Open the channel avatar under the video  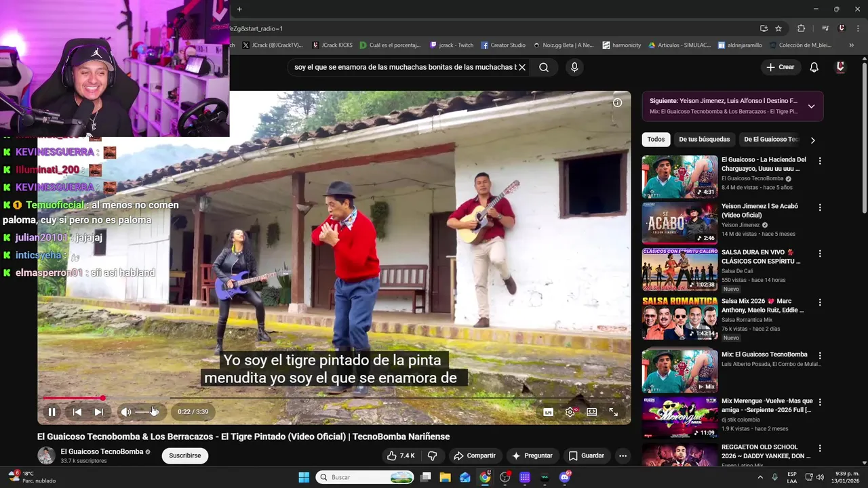46,455
